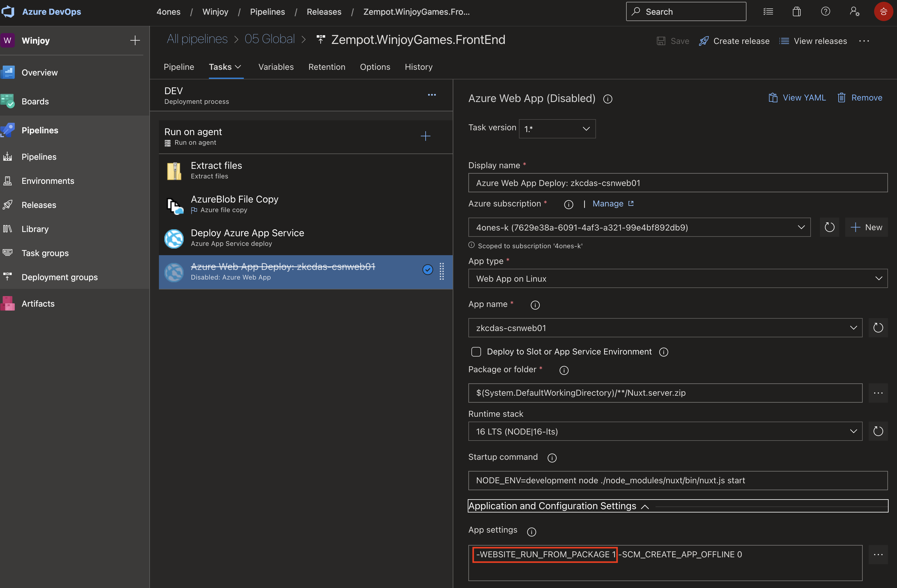The image size is (897, 588).
Task: Show App name info tooltip
Action: [535, 305]
